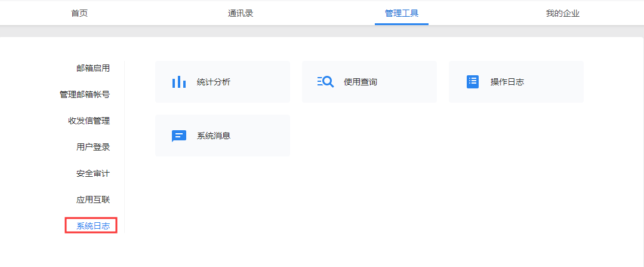The image size is (644, 267).
Task: Open the 使用查询 text label
Action: (360, 82)
